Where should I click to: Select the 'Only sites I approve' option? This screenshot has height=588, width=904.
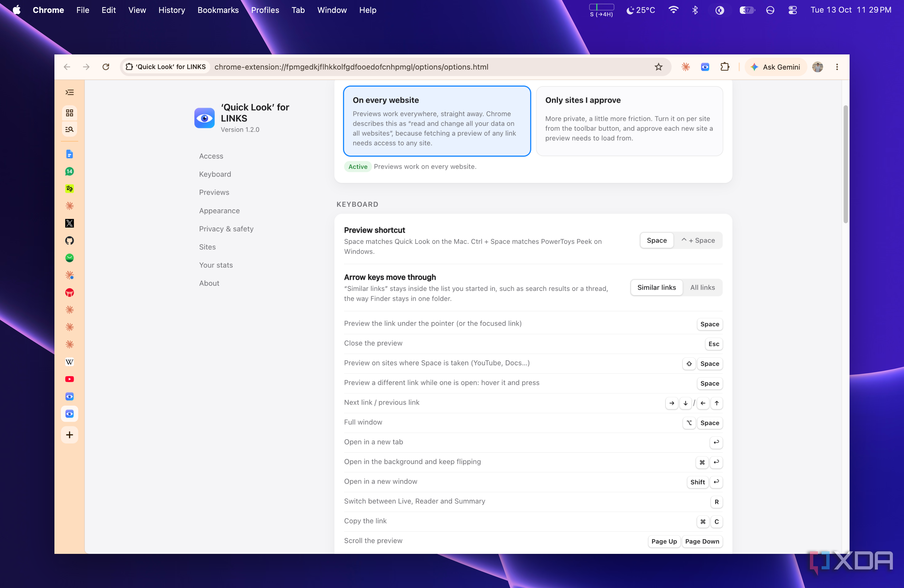point(629,121)
